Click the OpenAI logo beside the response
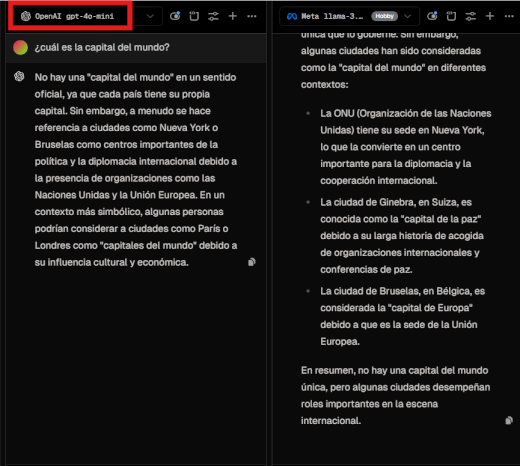Image resolution: width=520 pixels, height=466 pixels. coord(19,77)
